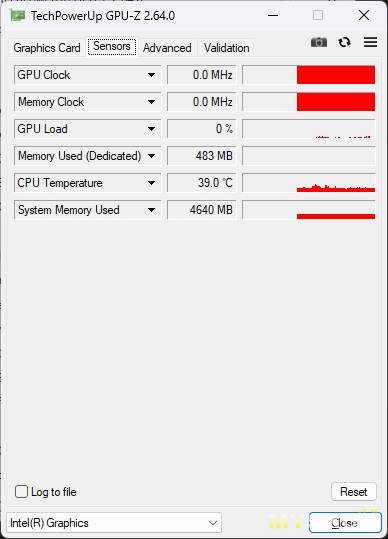Click the GPU-Z app icon in title bar
The height and width of the screenshot is (539, 388).
18,16
